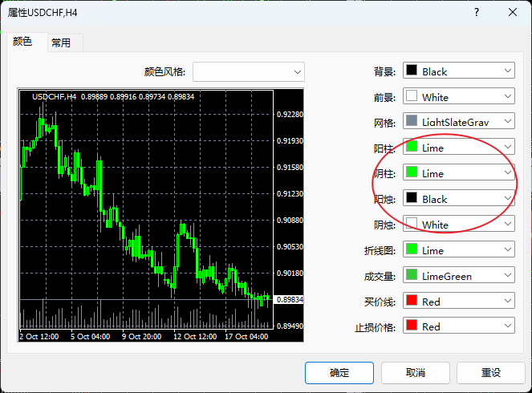Click the 背景 label
Viewport: 532px width, 393px height.
[x=384, y=72]
